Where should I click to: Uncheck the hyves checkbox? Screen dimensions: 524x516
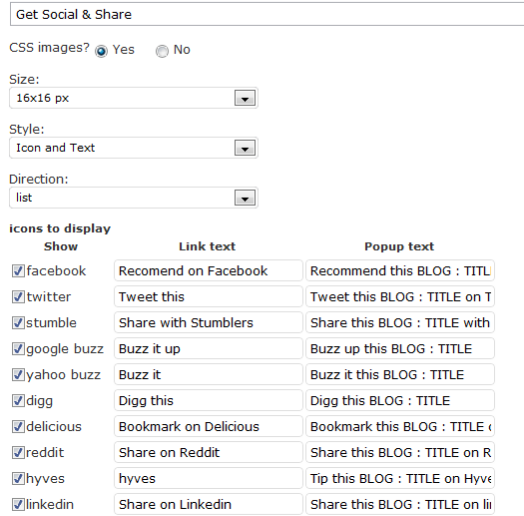pos(18,478)
